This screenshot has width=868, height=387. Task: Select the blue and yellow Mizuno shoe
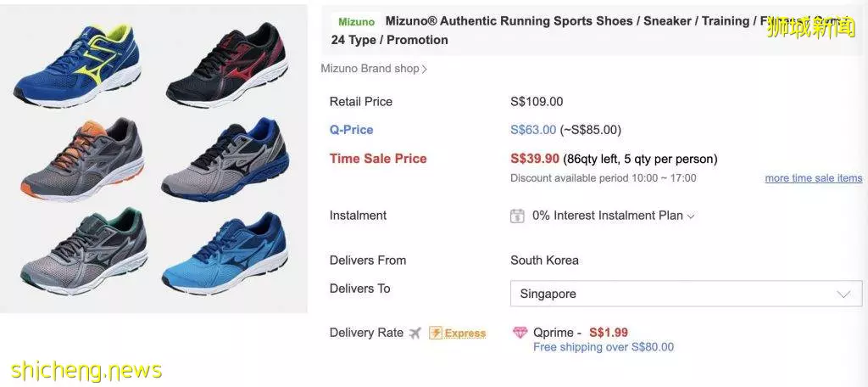pos(77,65)
